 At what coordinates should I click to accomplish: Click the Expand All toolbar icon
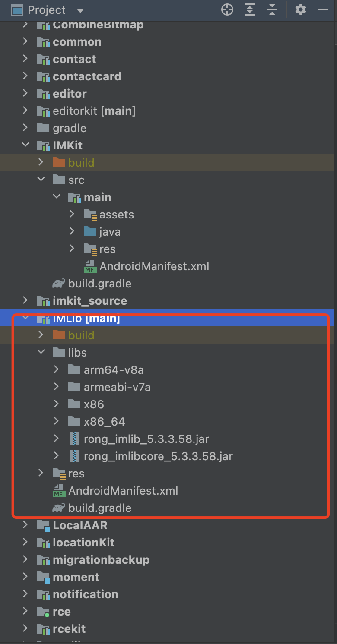pyautogui.click(x=250, y=10)
